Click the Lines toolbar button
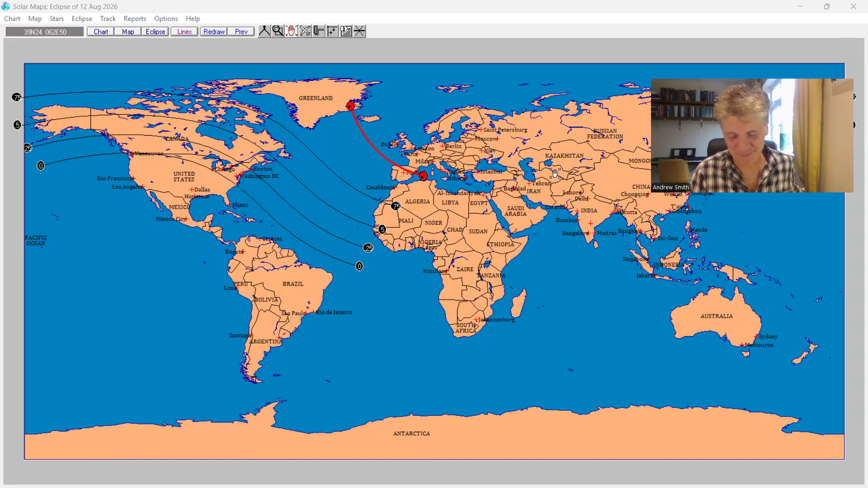This screenshot has height=488, width=868. [x=184, y=32]
